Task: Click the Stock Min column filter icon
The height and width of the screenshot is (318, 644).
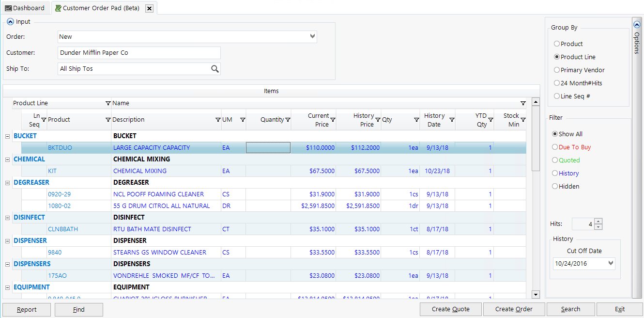Action: click(x=523, y=120)
